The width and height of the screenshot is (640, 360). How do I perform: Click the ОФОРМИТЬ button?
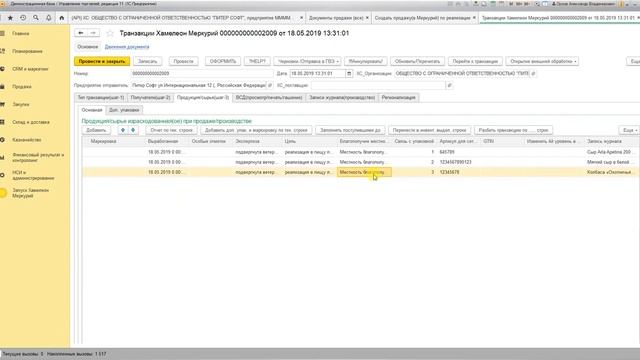pos(223,61)
